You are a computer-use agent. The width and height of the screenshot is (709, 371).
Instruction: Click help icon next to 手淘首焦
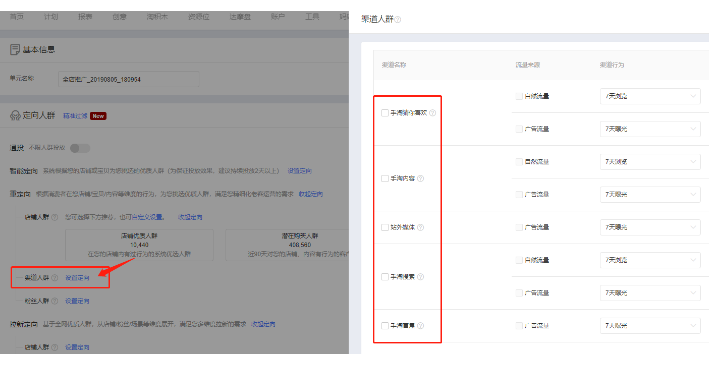(x=420, y=325)
